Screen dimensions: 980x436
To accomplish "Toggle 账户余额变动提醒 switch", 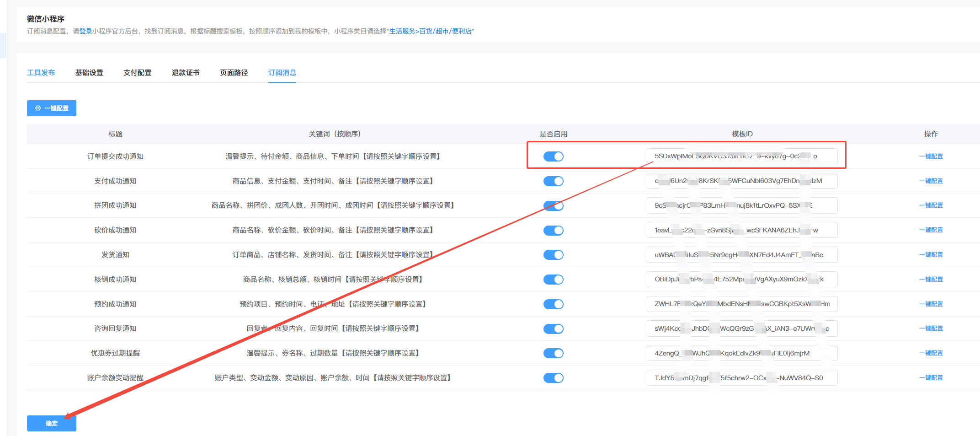I will click(x=553, y=378).
